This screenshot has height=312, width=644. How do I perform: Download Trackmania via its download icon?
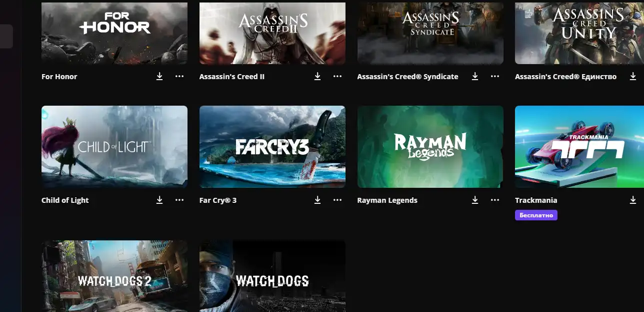(x=633, y=200)
